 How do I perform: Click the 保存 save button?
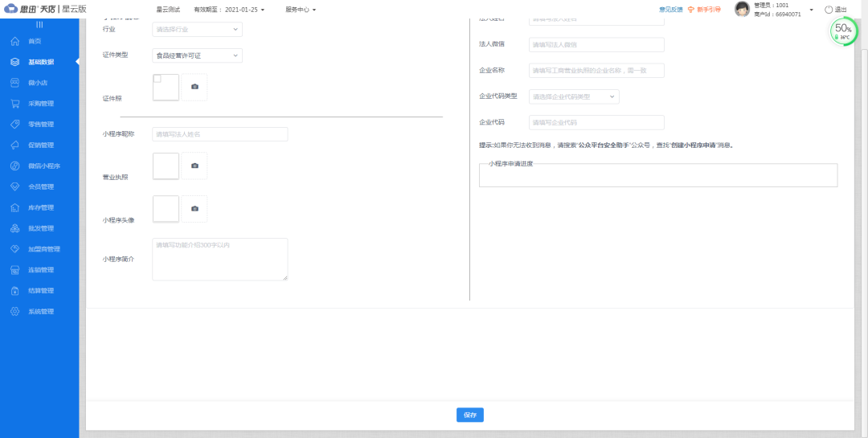[470, 415]
